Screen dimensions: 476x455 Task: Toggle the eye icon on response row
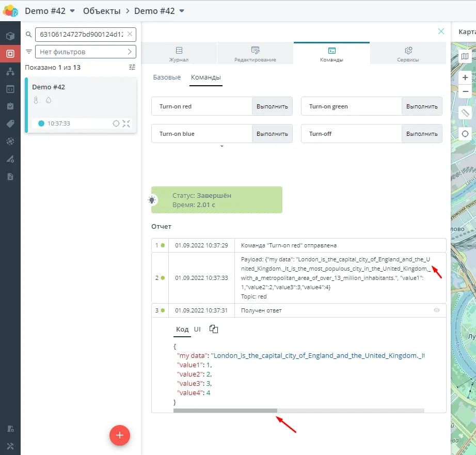click(437, 310)
